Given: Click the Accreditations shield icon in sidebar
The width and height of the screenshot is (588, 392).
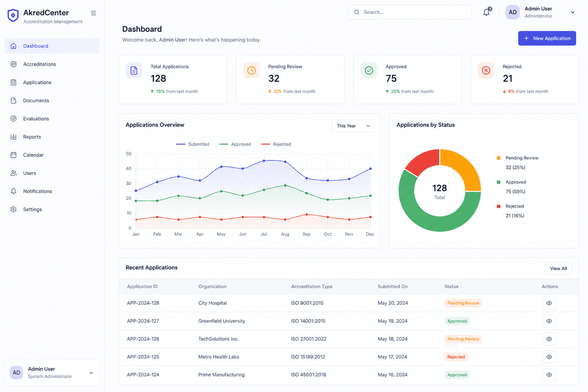Looking at the screenshot, I should 13,64.
